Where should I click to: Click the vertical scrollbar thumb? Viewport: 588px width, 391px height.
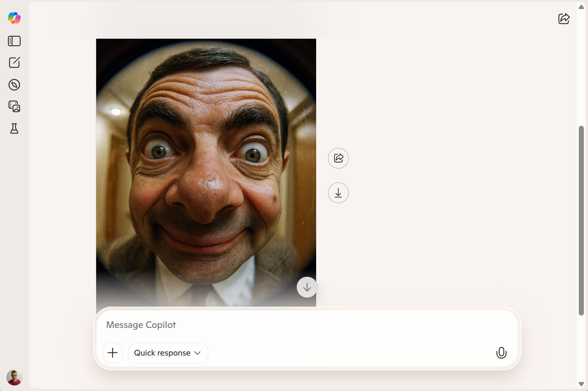click(581, 220)
